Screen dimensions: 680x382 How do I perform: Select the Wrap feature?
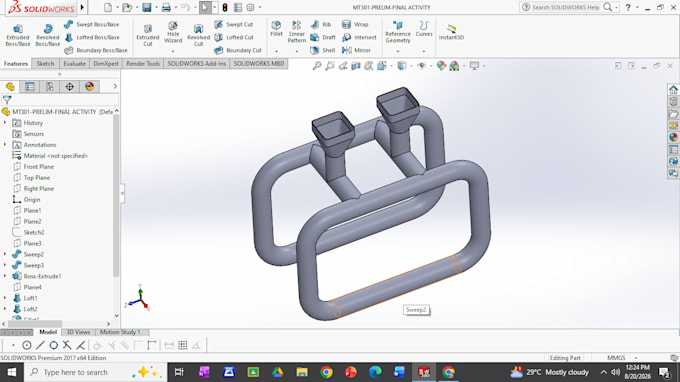pos(355,25)
